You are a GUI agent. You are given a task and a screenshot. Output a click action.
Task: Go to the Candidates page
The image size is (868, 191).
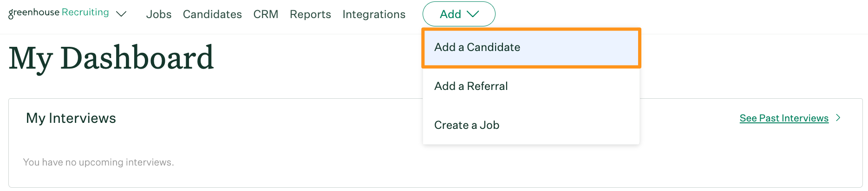point(212,14)
